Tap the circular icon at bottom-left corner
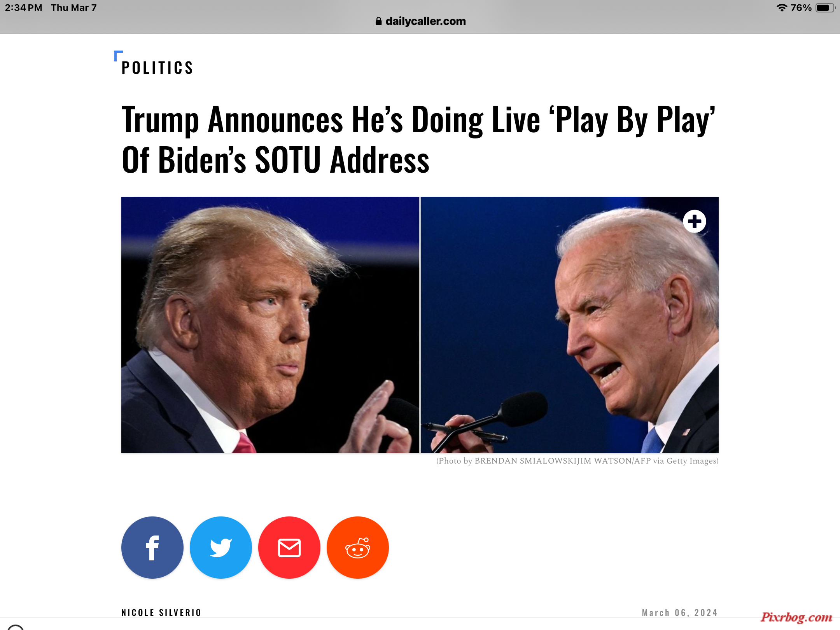This screenshot has width=840, height=630. coord(16,627)
